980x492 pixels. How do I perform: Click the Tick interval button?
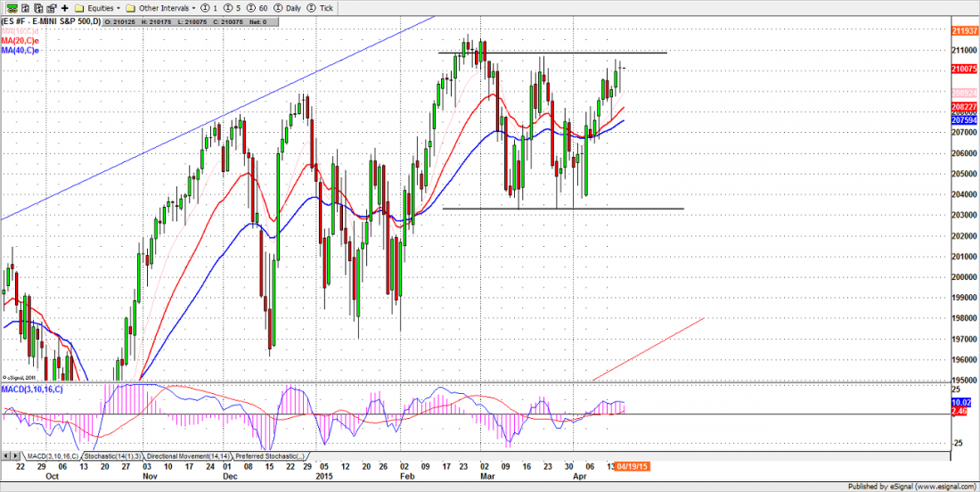(x=322, y=7)
